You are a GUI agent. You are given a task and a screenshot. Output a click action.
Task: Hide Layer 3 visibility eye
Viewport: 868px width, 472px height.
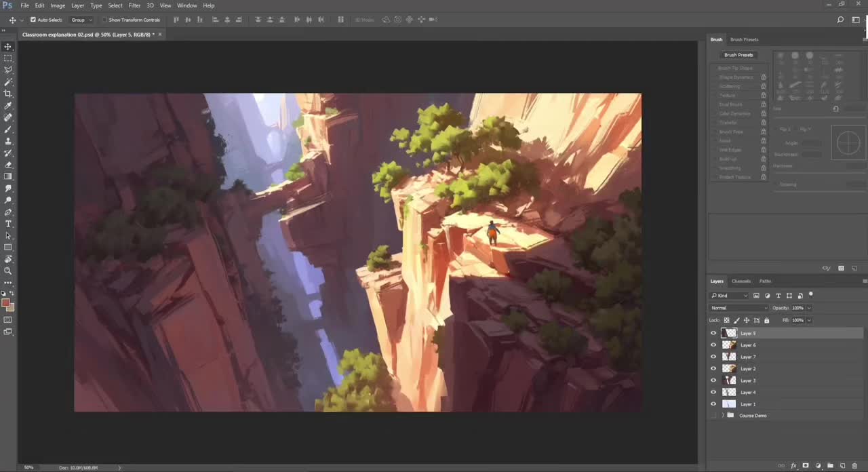click(x=713, y=380)
